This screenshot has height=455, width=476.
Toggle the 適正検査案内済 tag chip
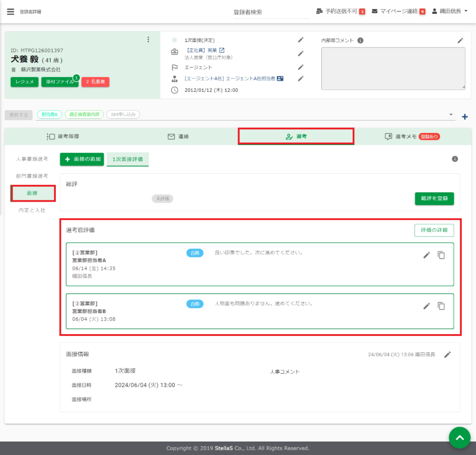pos(84,114)
